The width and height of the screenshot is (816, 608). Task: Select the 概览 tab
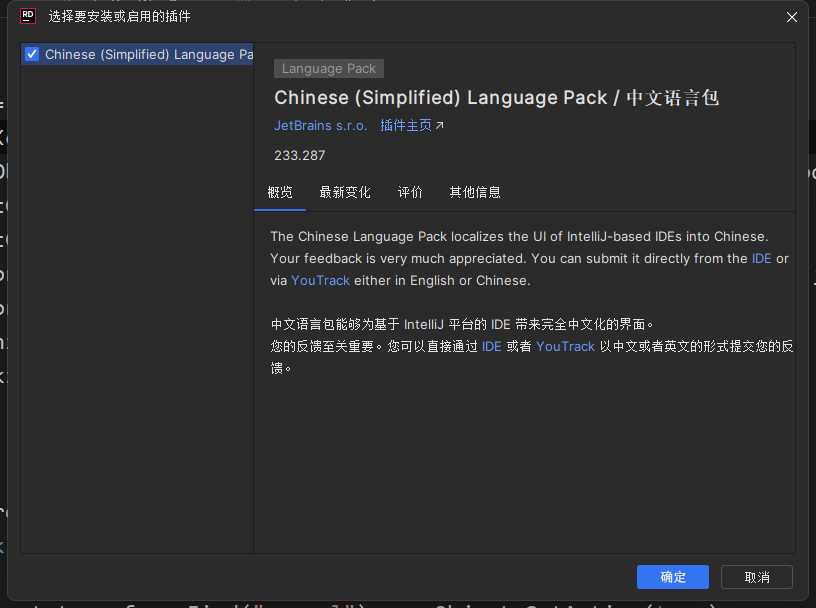[280, 192]
